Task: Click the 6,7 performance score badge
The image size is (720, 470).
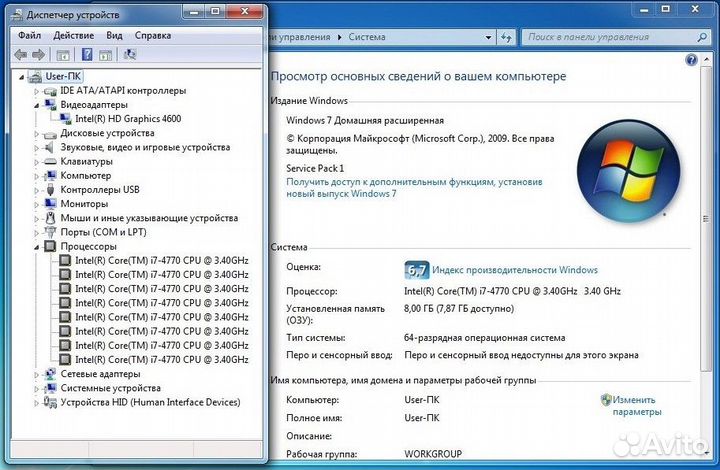Action: (x=417, y=270)
